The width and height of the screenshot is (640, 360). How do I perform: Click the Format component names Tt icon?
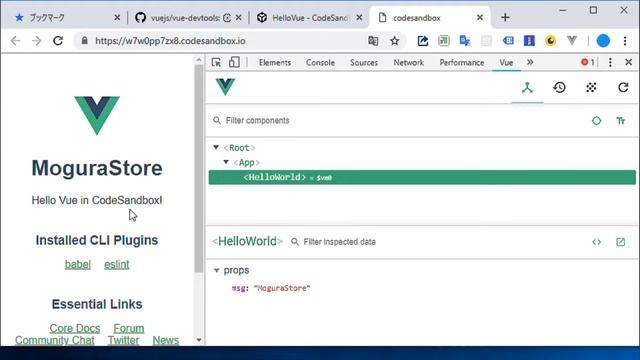point(620,121)
